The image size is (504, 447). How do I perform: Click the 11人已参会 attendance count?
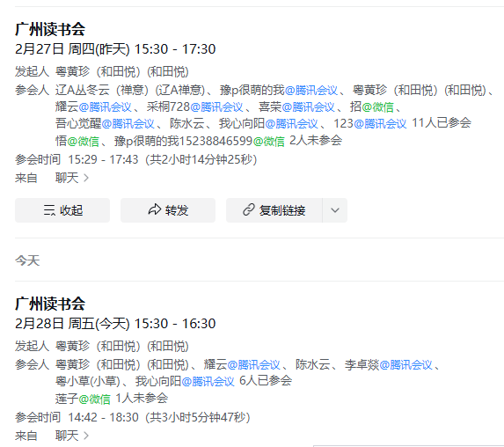(x=442, y=123)
